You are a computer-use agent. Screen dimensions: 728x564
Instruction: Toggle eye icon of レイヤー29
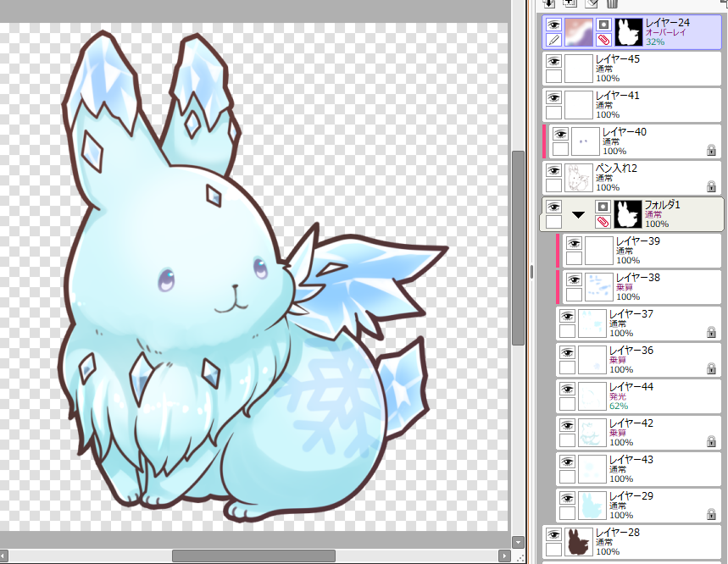[567, 498]
